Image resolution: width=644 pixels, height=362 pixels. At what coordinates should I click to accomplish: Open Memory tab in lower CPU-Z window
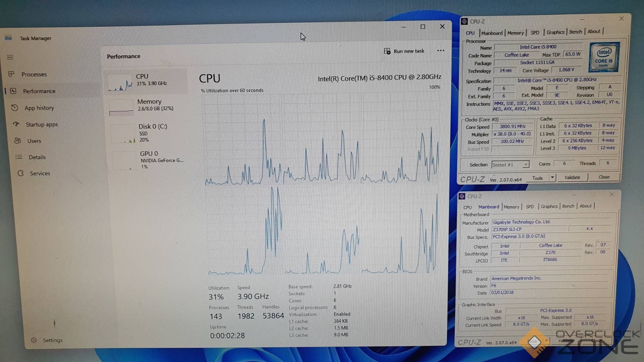pos(512,207)
